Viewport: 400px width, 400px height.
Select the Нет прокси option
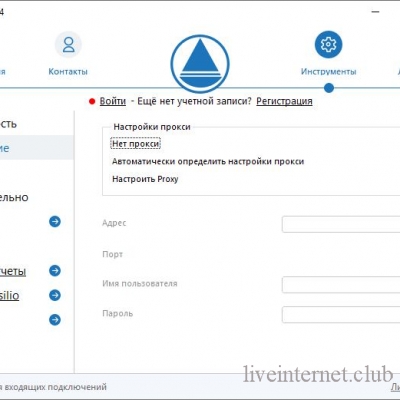click(x=136, y=144)
